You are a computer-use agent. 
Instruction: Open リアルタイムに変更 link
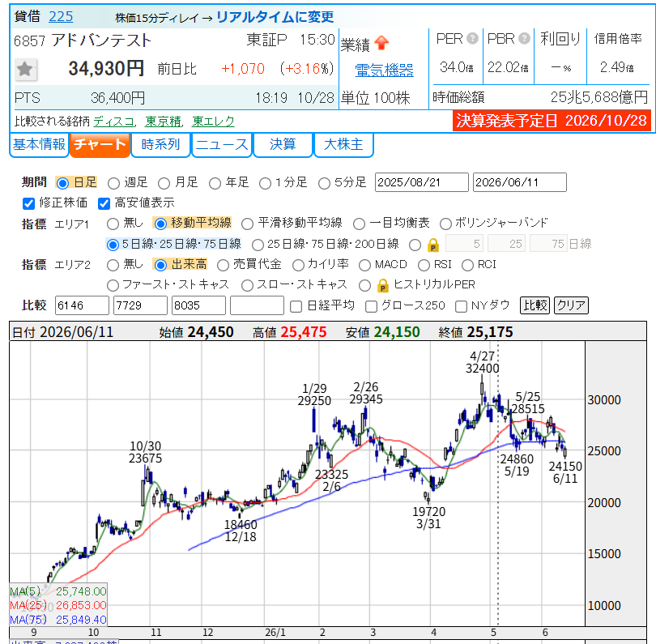tap(275, 17)
